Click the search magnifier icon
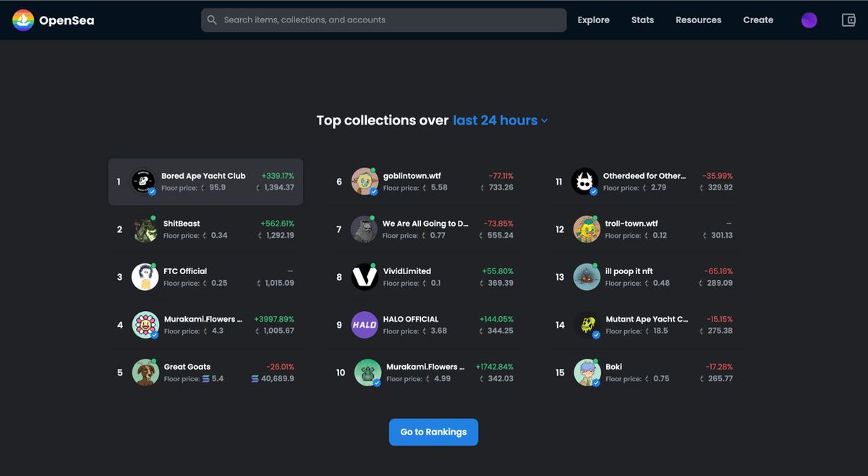 tap(212, 20)
